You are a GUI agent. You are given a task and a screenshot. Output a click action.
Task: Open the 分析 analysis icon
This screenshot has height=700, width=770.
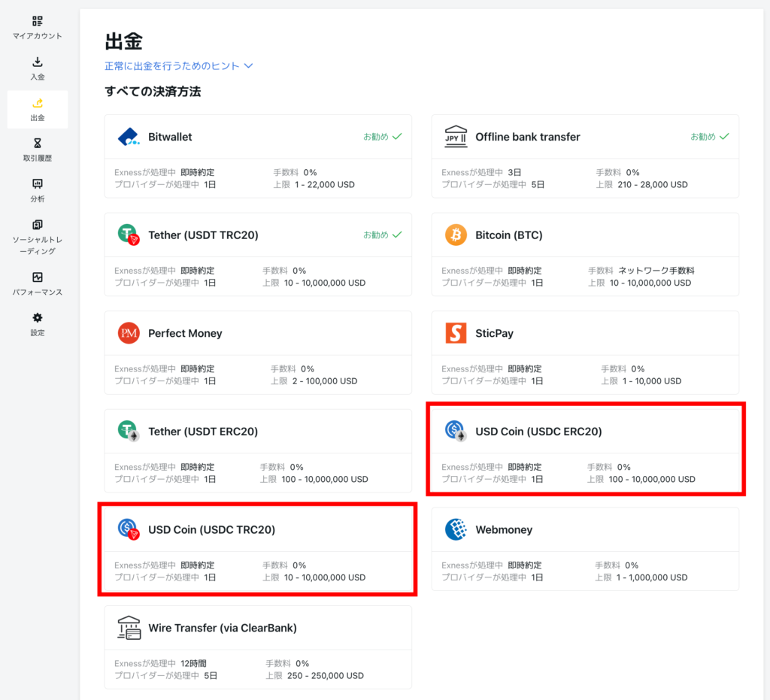pos(38,183)
